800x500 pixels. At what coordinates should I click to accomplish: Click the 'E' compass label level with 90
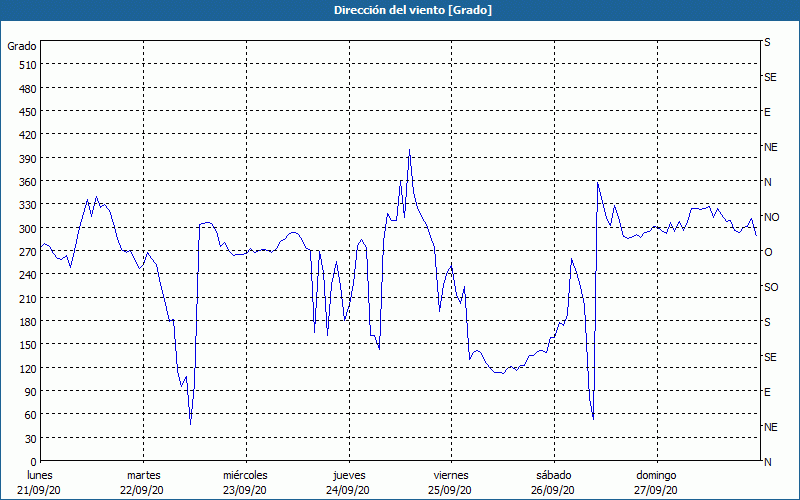click(x=767, y=392)
